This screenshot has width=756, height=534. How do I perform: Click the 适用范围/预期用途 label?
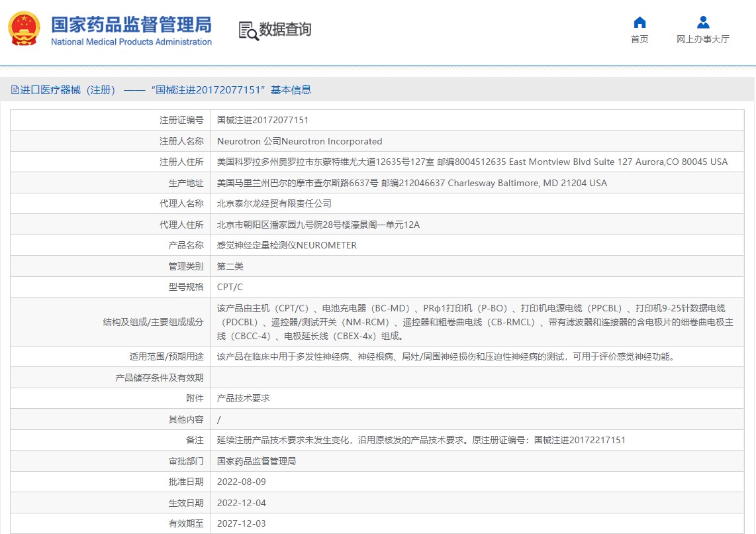tap(166, 356)
